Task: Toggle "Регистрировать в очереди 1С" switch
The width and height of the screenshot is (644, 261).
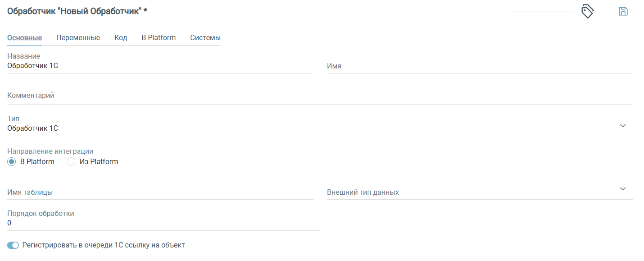Action: [x=13, y=245]
